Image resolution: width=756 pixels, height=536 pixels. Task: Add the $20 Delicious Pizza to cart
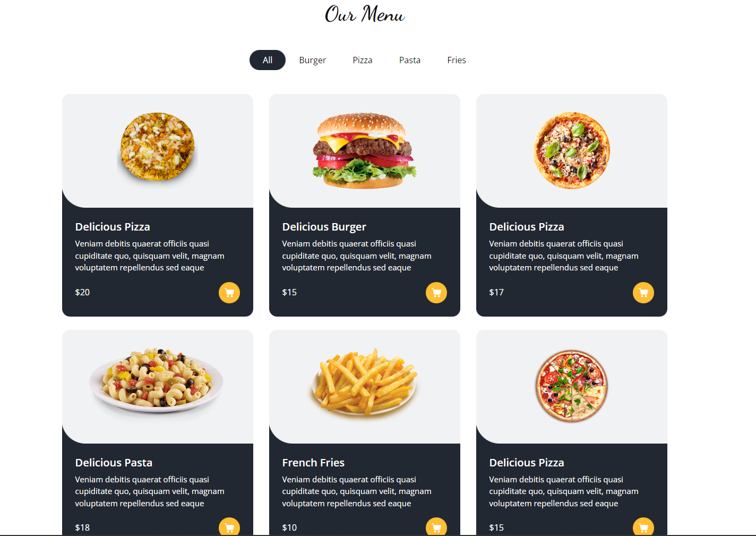(229, 293)
